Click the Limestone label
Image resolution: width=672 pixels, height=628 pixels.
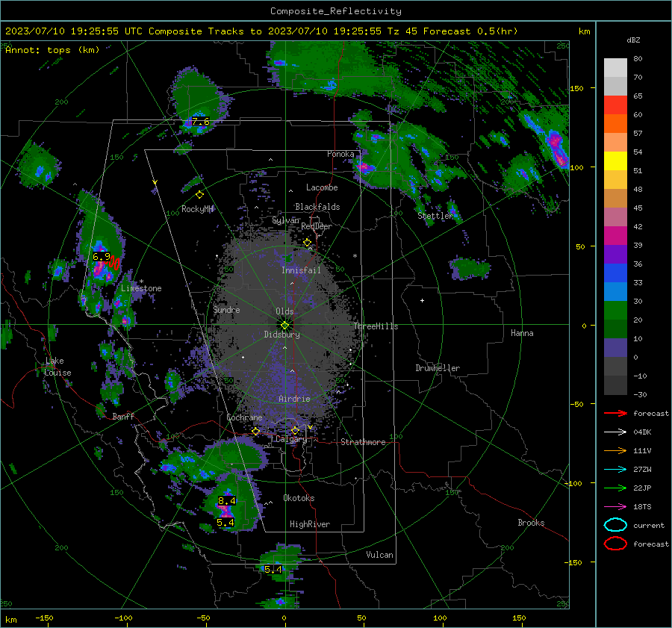point(141,288)
